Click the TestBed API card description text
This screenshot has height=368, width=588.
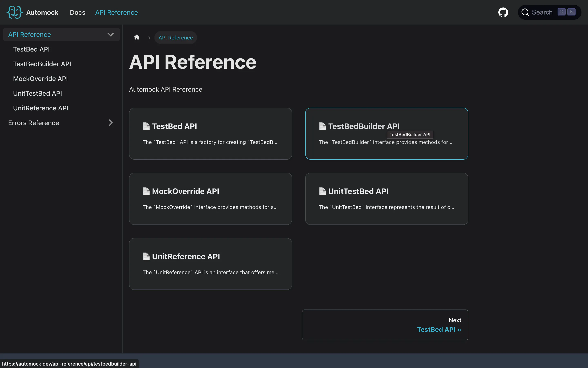tap(210, 142)
